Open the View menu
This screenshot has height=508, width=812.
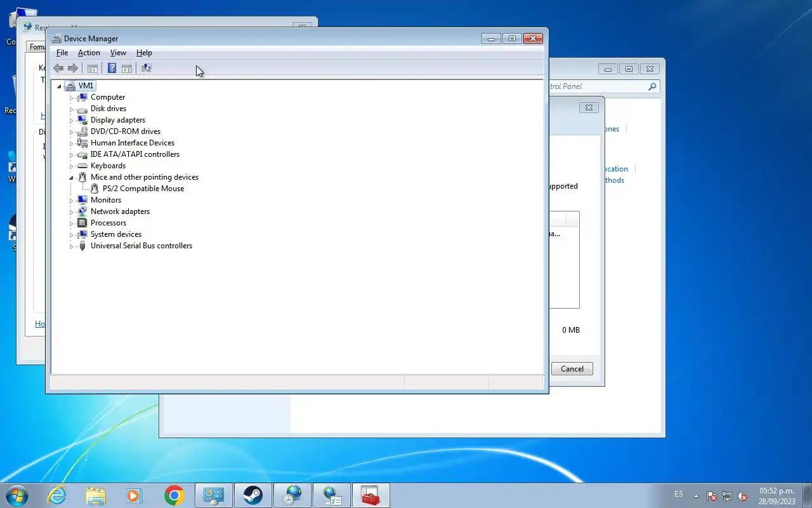click(118, 53)
